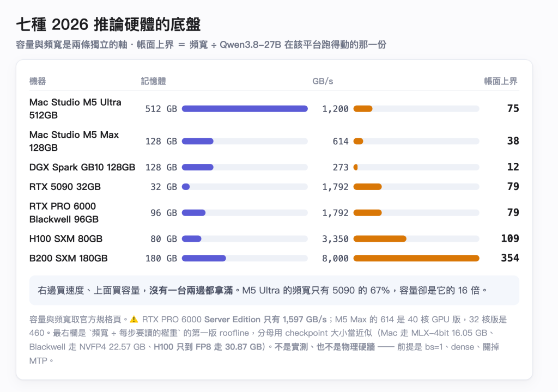Click the GB/s column header
The image size is (558, 392).
[x=323, y=81]
